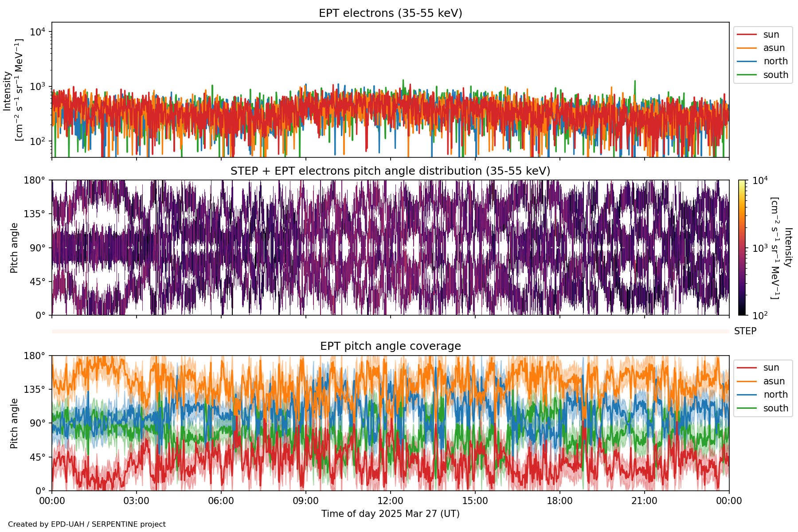The height and width of the screenshot is (532, 798).
Task: Click 'Time of day 2025 Mar 27 (UT)' axis label
Action: coord(390,514)
